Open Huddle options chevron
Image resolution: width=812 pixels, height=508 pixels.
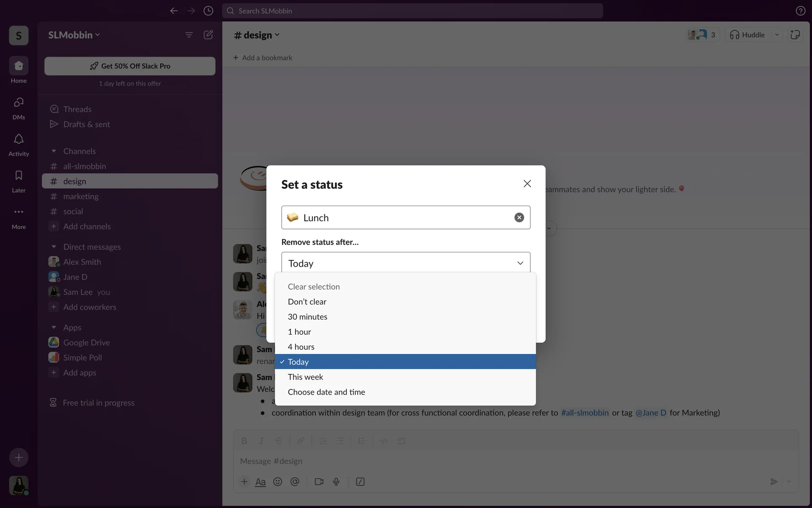click(x=777, y=35)
